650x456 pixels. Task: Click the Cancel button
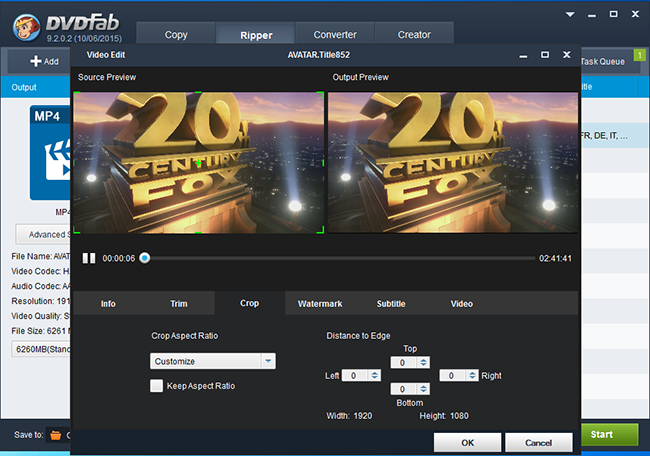[538, 442]
